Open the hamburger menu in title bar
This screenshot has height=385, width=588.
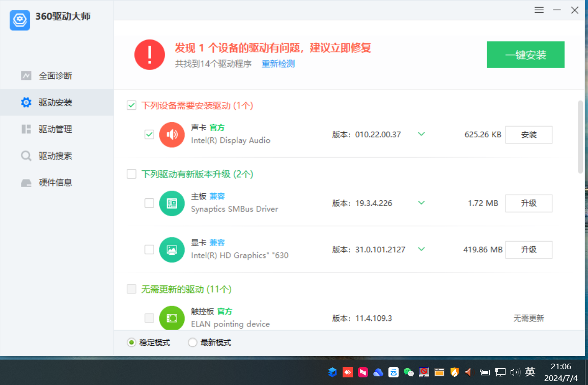(x=539, y=10)
